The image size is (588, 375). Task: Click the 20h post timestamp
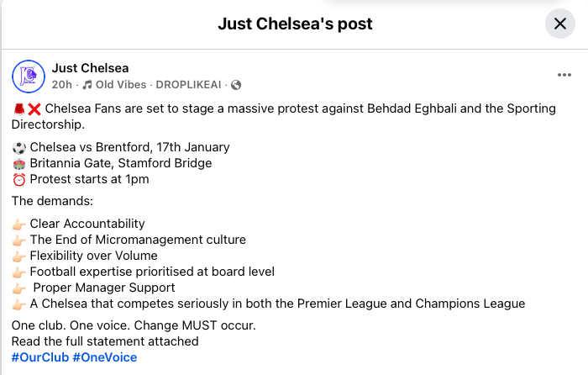(61, 85)
